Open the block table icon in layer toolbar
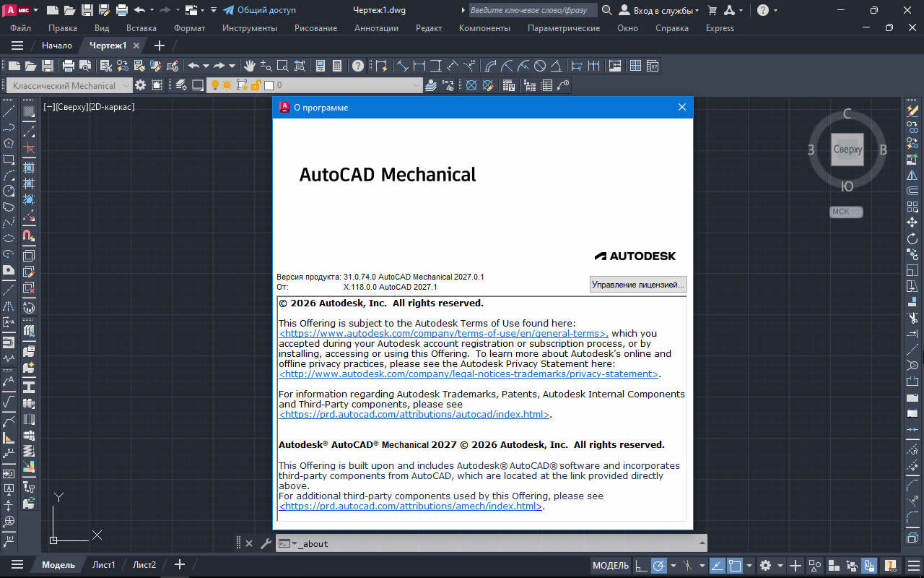 509,85
